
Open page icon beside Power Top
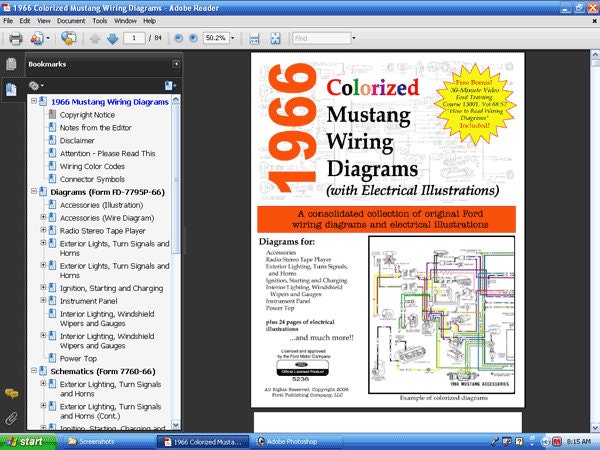(x=52, y=358)
